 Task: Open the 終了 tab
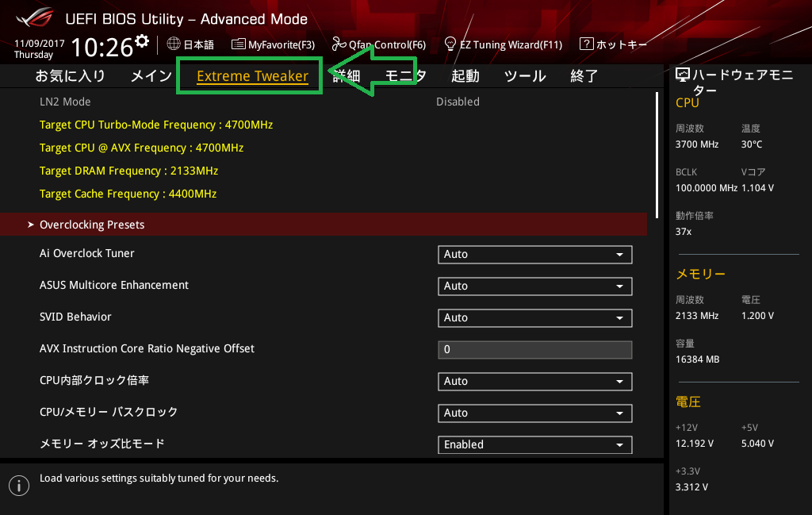[584, 76]
